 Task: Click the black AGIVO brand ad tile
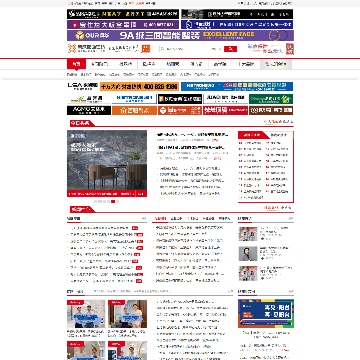point(89,110)
